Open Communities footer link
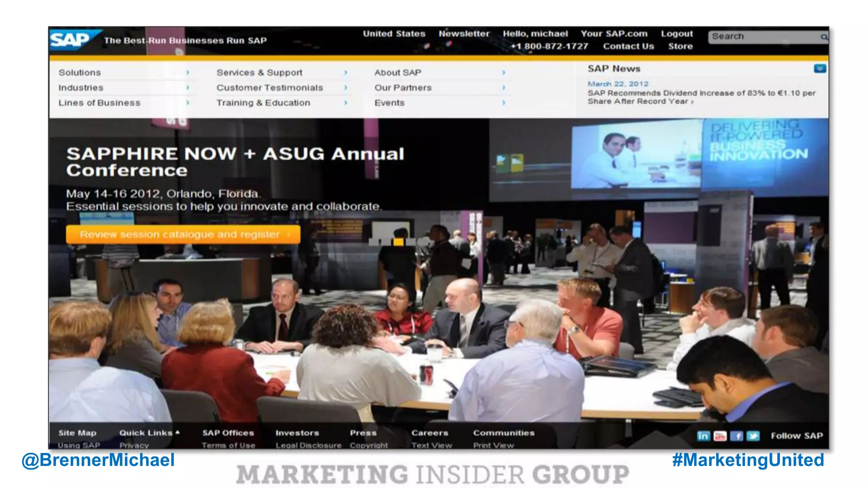The width and height of the screenshot is (868, 488). tap(504, 433)
